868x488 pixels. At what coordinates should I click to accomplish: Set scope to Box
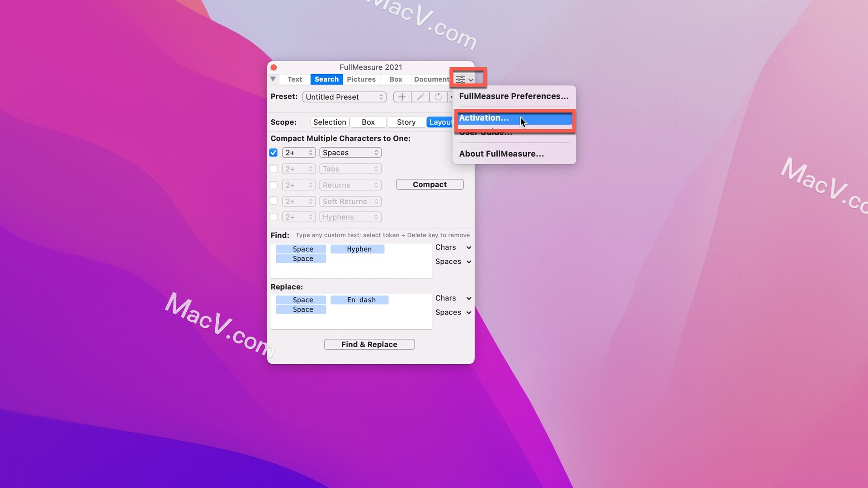(368, 122)
